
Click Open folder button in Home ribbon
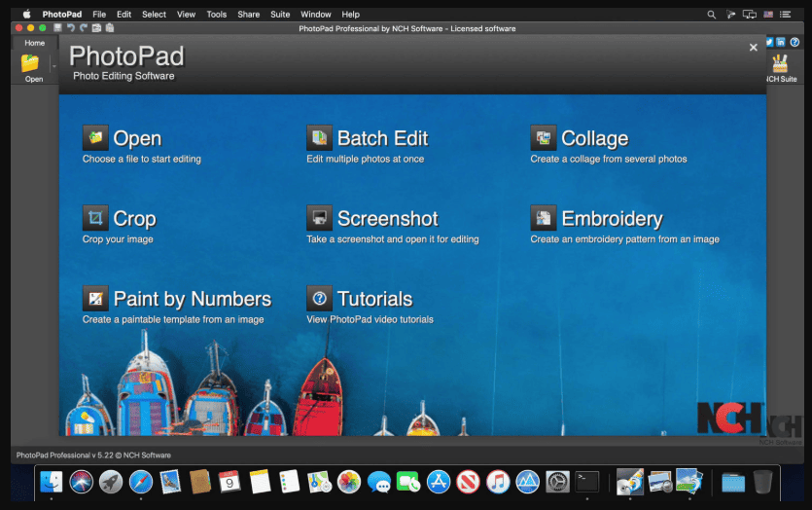31,67
